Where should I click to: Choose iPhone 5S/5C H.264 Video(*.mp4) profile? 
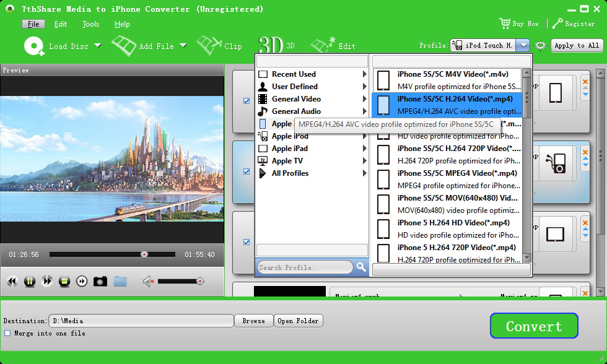[x=447, y=105]
